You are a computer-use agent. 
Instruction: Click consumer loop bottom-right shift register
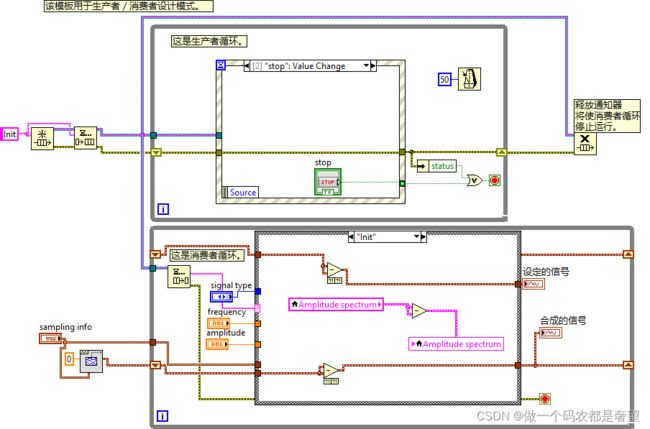click(x=628, y=365)
